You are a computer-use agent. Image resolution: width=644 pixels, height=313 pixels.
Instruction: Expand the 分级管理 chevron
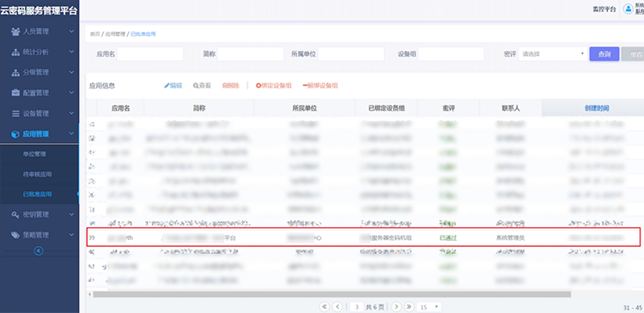71,72
